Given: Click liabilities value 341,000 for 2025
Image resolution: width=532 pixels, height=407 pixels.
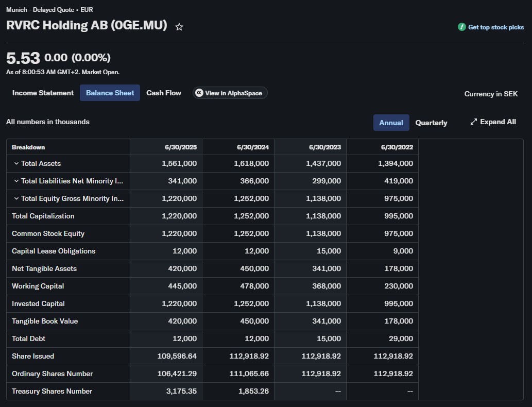Looking at the screenshot, I should tap(182, 181).
